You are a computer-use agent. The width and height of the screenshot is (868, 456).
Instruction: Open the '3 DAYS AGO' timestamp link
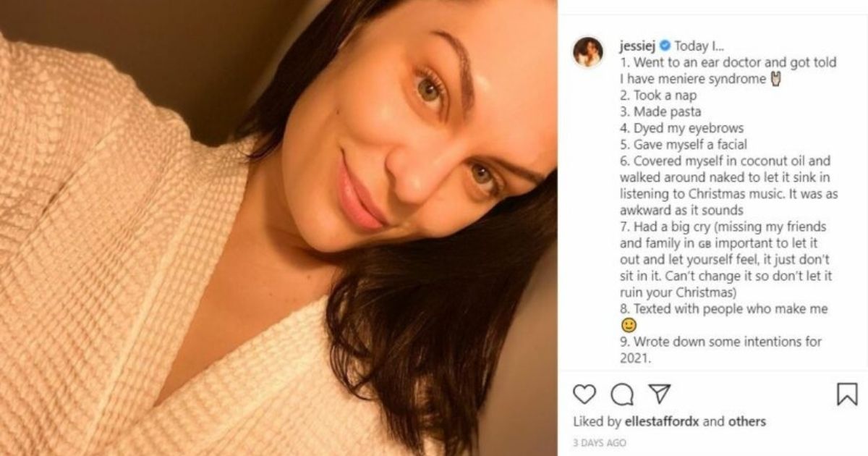point(600,443)
